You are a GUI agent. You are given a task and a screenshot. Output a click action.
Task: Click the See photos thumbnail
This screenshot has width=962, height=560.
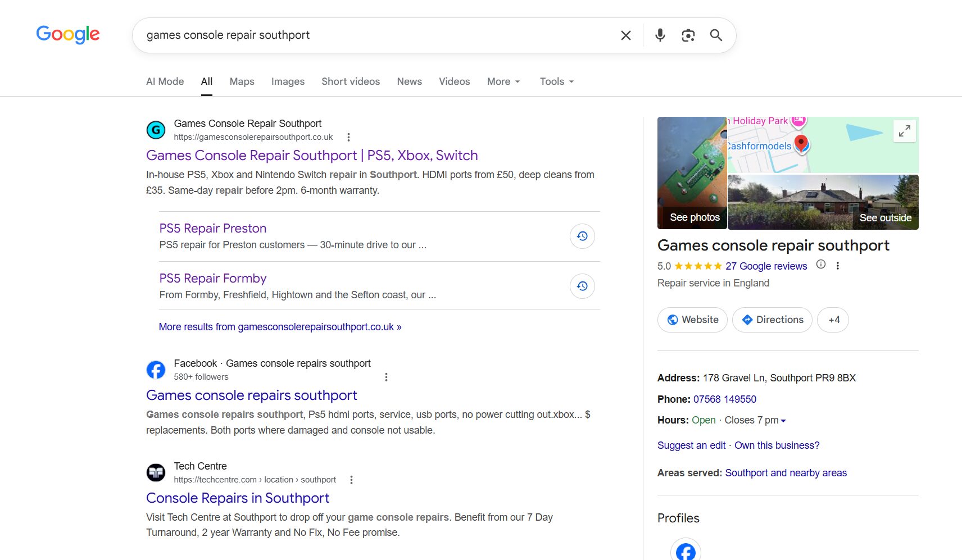(x=692, y=173)
